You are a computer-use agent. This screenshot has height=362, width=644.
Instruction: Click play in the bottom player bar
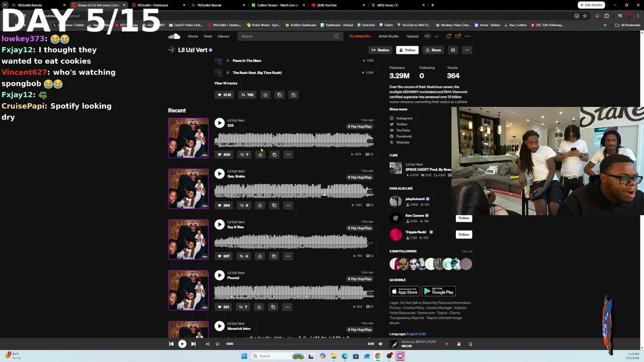pyautogui.click(x=182, y=344)
